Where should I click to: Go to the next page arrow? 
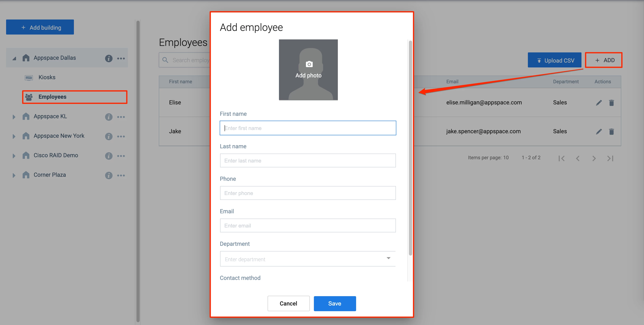click(x=594, y=158)
